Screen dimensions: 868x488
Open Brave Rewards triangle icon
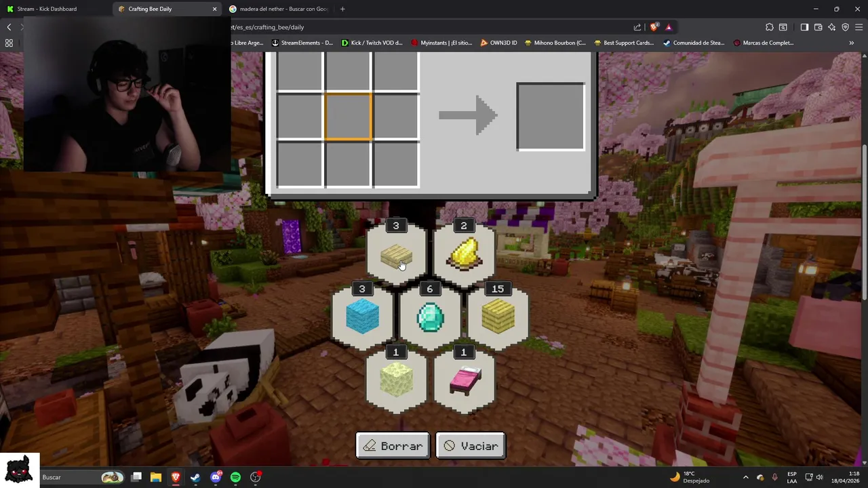point(669,27)
